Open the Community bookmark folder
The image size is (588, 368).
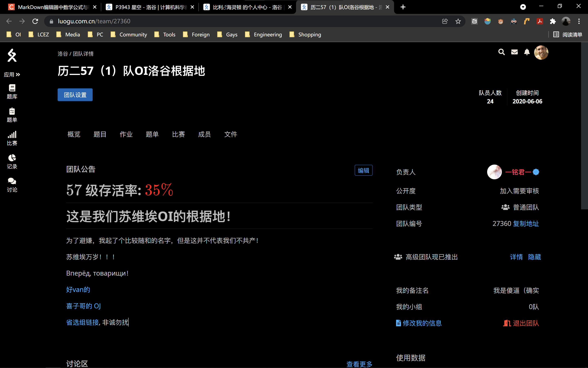pyautogui.click(x=129, y=35)
